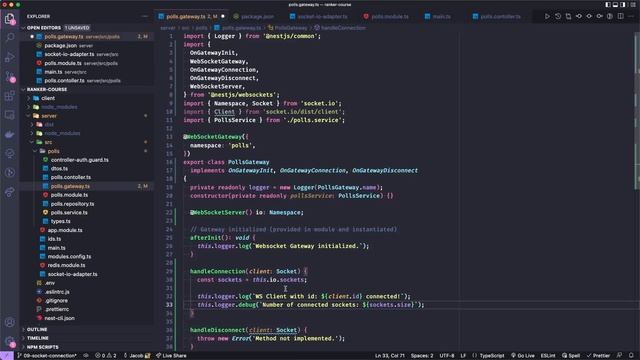This screenshot has height=360, width=640.
Task: Switch to the polls.contoller.ts tab
Action: pos(500,17)
